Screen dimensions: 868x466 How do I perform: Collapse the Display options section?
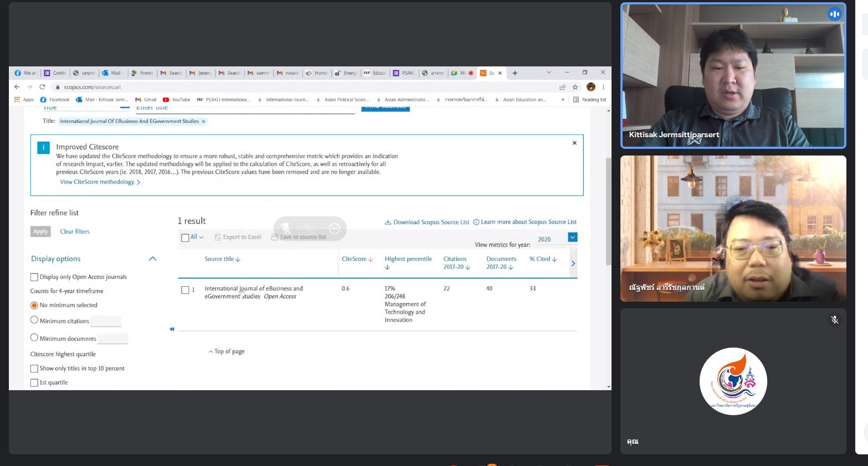point(153,259)
